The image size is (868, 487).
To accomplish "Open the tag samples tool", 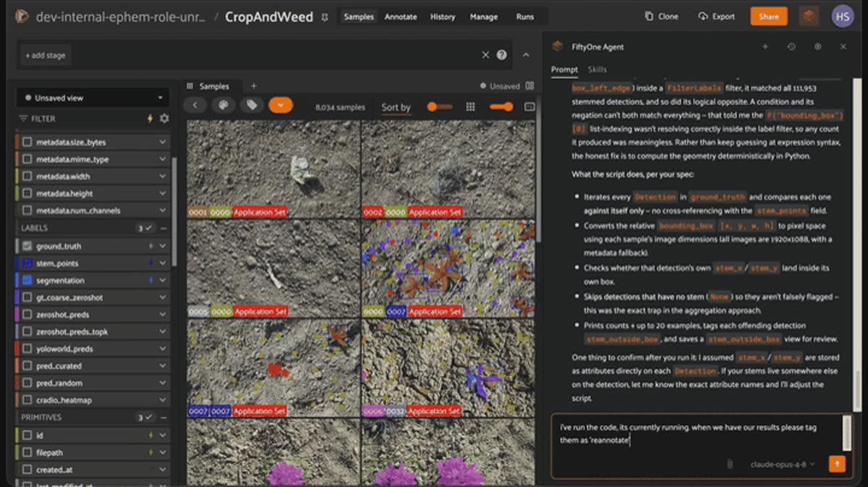I will [x=252, y=106].
